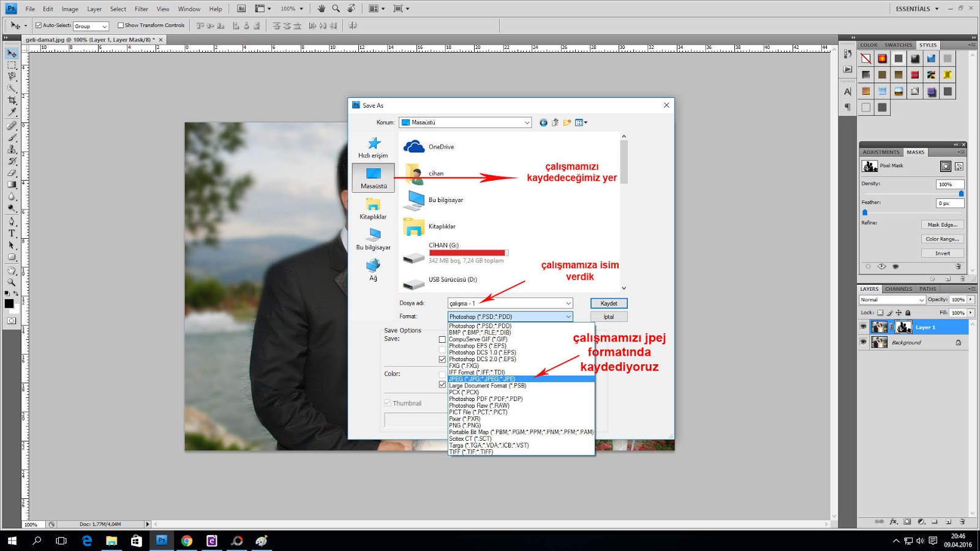
Task: Open Fill slider arrow in Layers panel
Action: (971, 313)
